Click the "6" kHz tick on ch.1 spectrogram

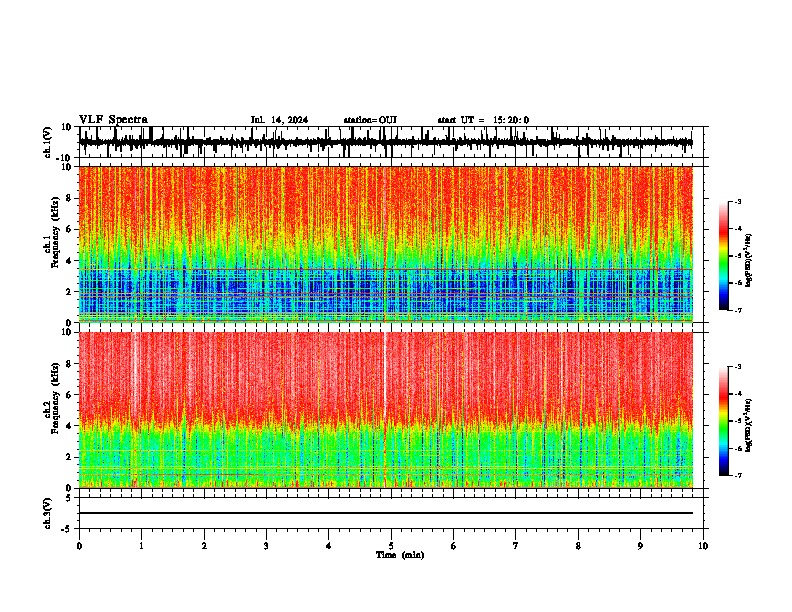pos(69,230)
